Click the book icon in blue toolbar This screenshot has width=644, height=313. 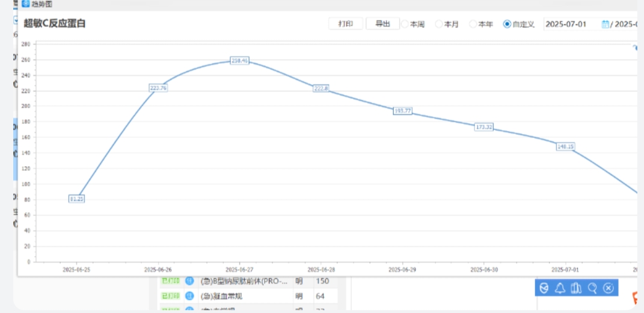click(x=576, y=288)
